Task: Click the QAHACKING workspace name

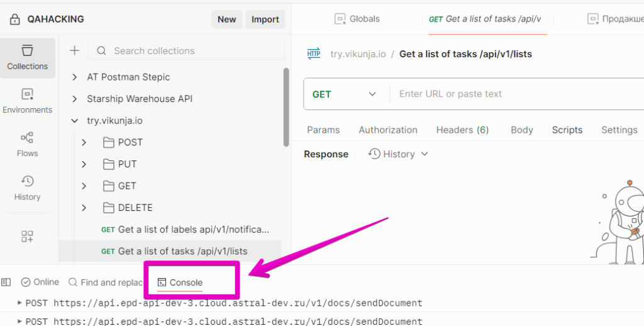Action: (x=55, y=20)
